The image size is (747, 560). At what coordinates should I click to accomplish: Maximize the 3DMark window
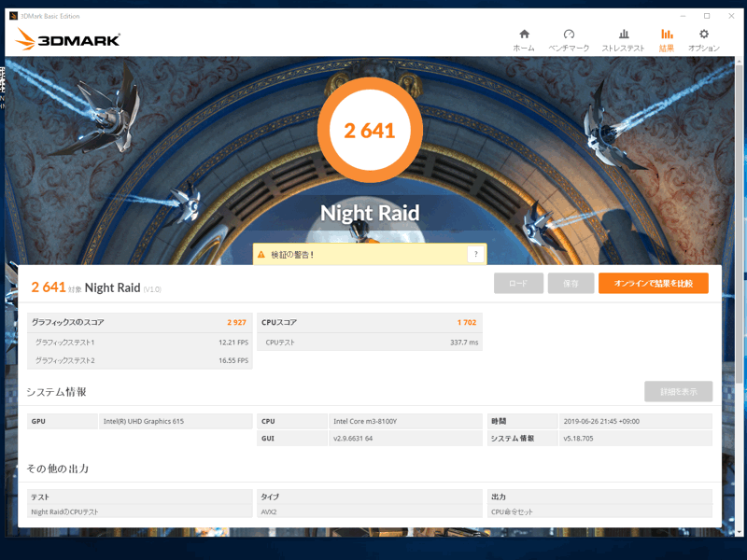706,16
